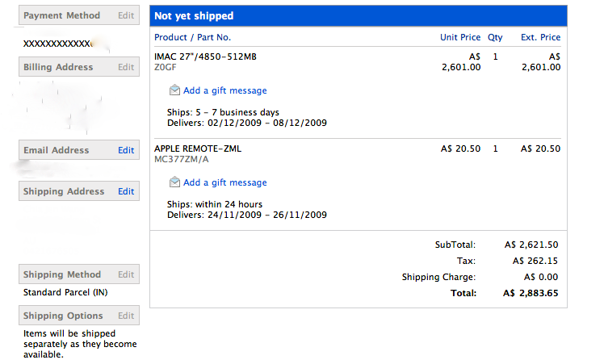Click Edit beside Billing Address
This screenshot has height=364, width=604.
126,67
